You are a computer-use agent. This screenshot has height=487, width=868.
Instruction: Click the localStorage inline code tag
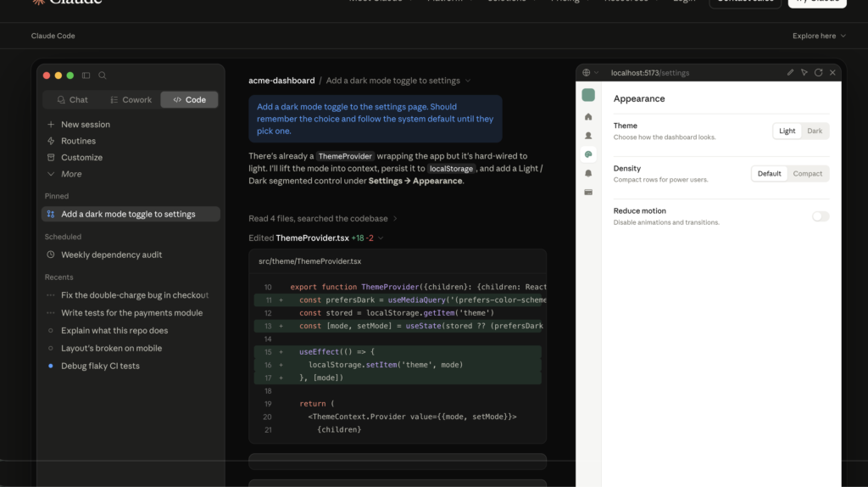[x=451, y=169]
